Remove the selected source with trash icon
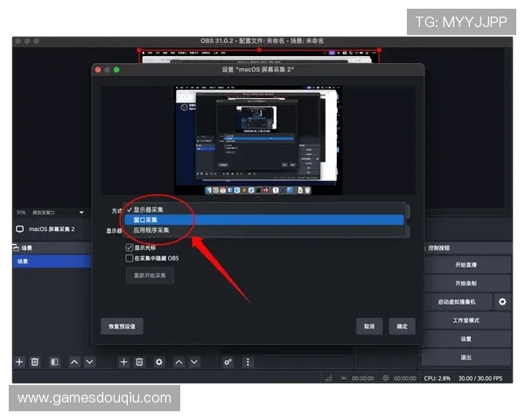The image size is (525, 420). point(139,361)
